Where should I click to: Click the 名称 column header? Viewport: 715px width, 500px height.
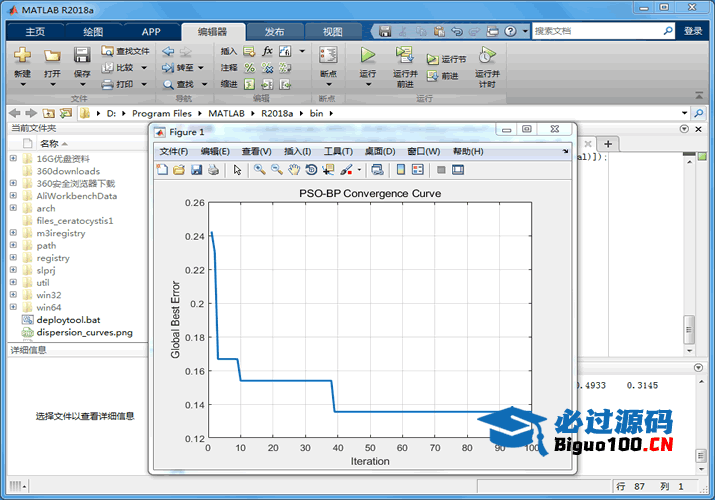click(x=49, y=144)
